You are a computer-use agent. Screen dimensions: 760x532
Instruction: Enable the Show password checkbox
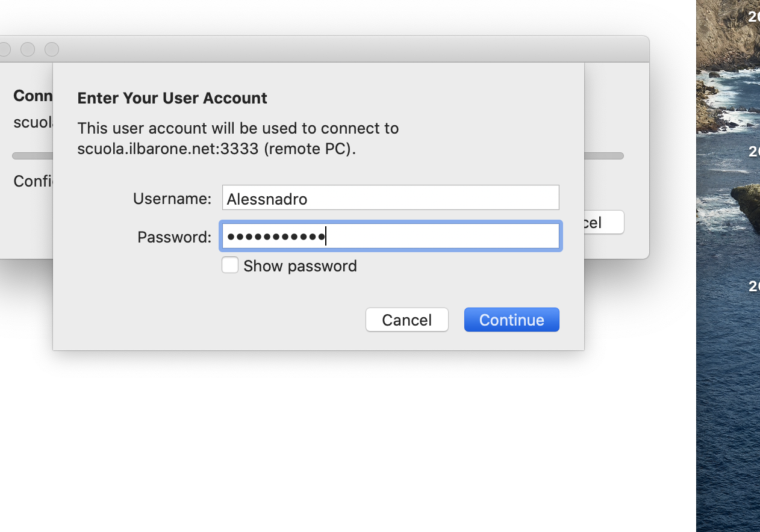[x=230, y=265]
